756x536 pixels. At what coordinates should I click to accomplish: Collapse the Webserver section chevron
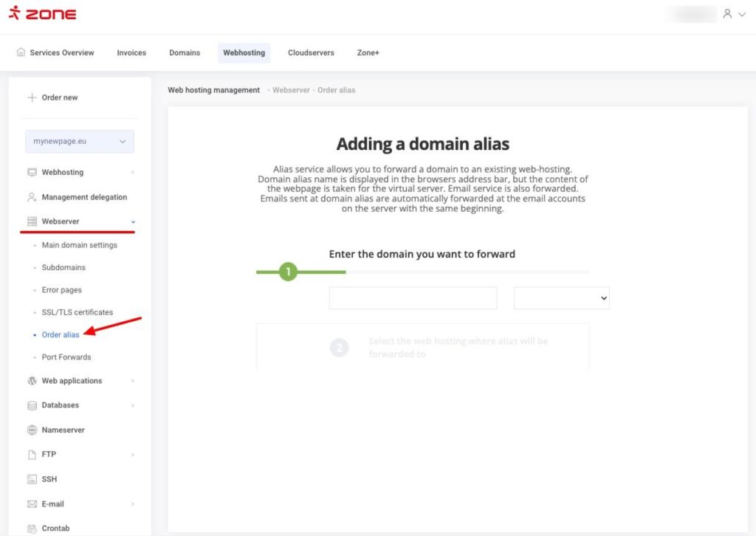tap(132, 221)
